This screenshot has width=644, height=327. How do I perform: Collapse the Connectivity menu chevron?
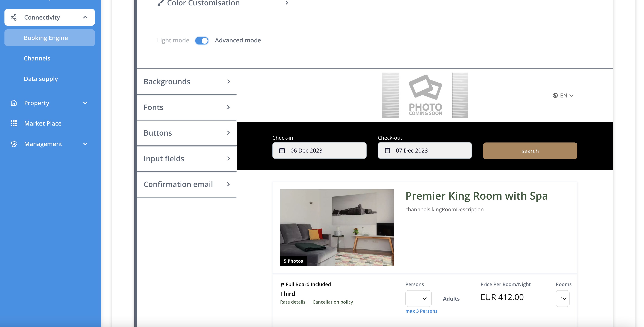coord(85,17)
